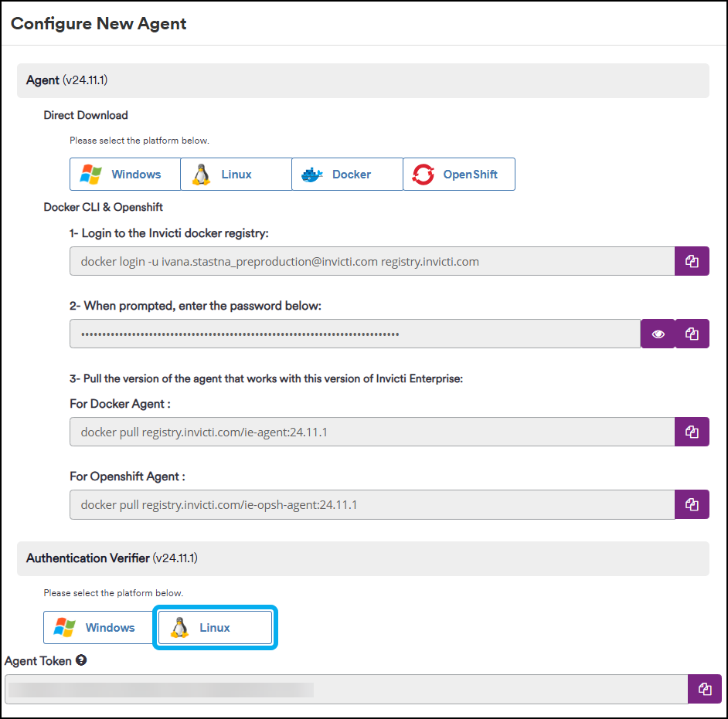
Task: Click '2- When prompted, enter the password below:' text
Action: point(196,306)
